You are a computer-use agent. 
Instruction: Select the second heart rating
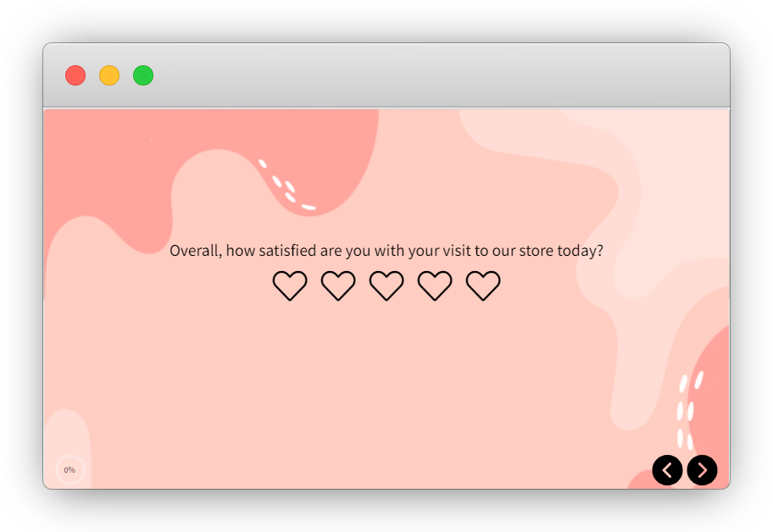coord(338,285)
